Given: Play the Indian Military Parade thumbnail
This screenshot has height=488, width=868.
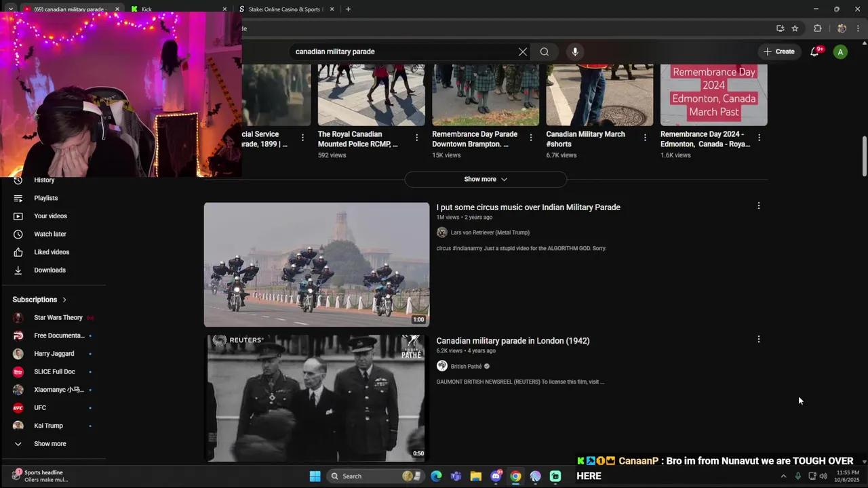Looking at the screenshot, I should (317, 264).
